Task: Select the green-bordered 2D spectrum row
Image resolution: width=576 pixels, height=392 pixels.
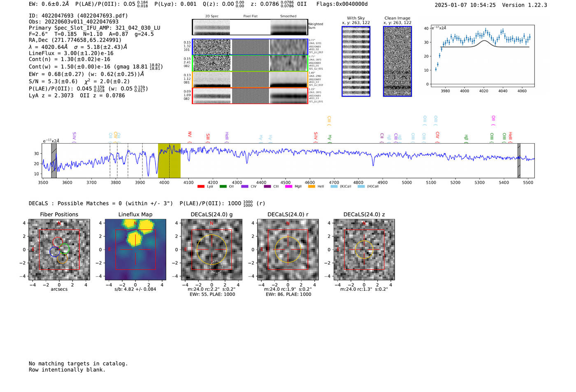Action: tap(250, 63)
